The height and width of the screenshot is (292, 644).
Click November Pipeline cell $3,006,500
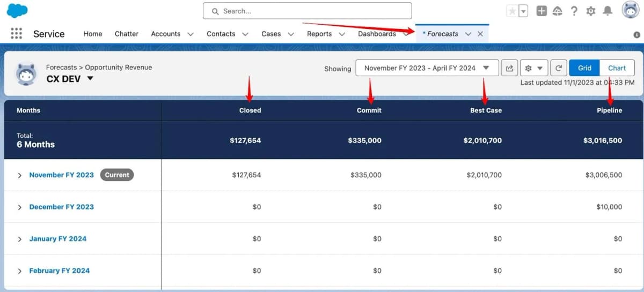tap(603, 175)
